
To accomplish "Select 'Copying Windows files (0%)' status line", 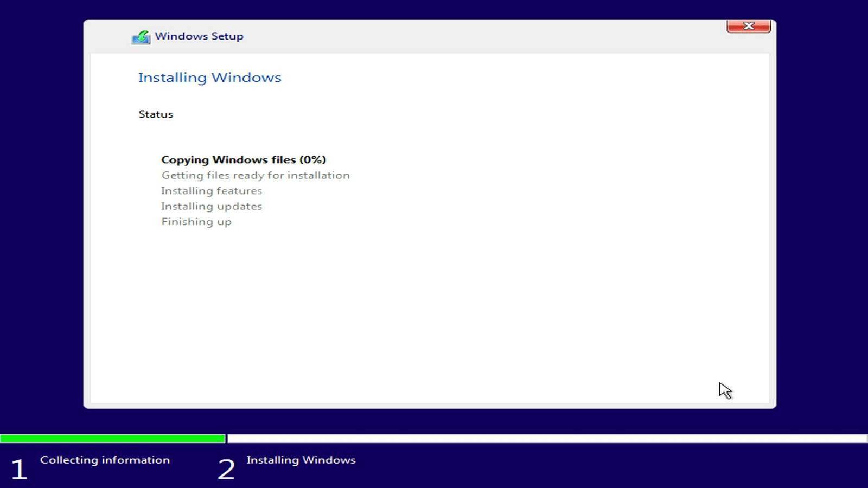I will click(x=244, y=160).
